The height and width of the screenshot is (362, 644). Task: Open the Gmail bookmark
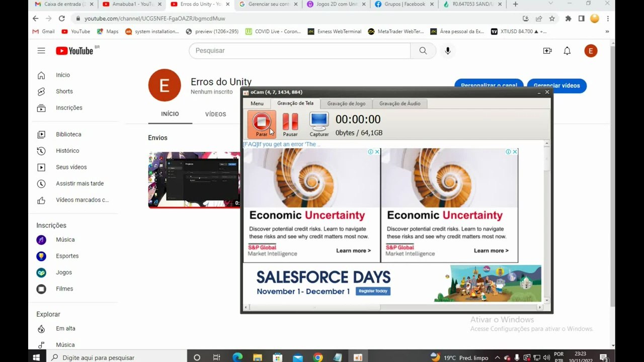pyautogui.click(x=43, y=31)
